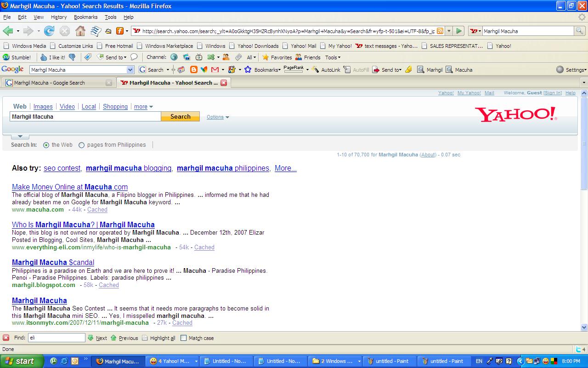Toggle the Match case checkbox
588x368 pixels.
click(x=183, y=338)
